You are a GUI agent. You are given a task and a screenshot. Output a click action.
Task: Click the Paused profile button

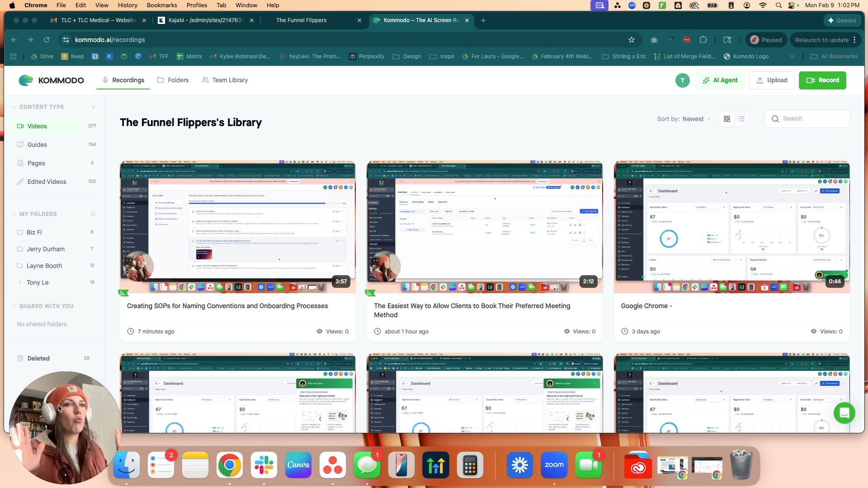(766, 40)
